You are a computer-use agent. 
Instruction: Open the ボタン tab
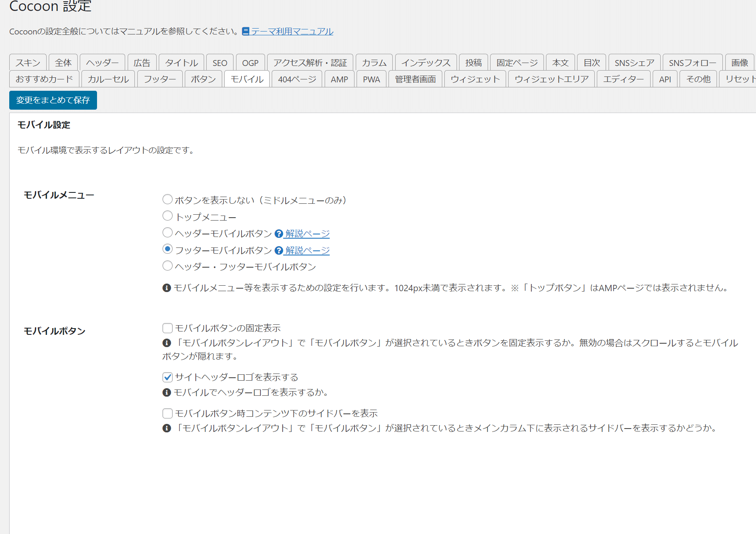coord(203,79)
